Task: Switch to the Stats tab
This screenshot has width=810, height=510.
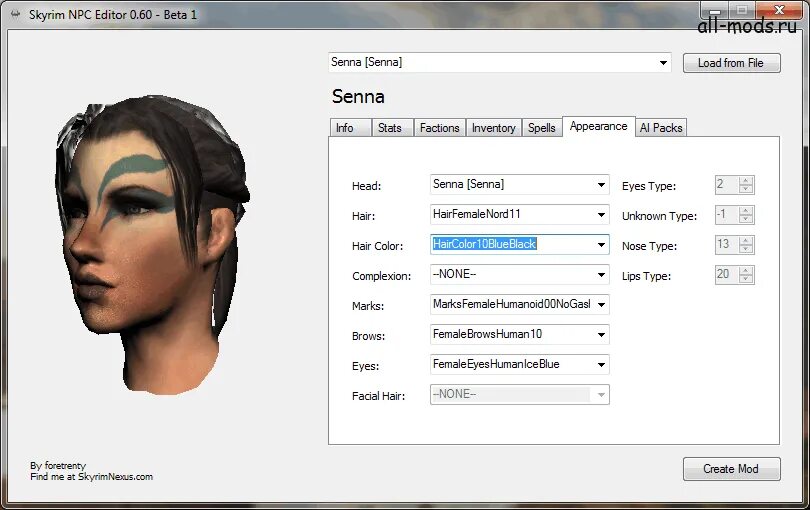Action: click(392, 128)
